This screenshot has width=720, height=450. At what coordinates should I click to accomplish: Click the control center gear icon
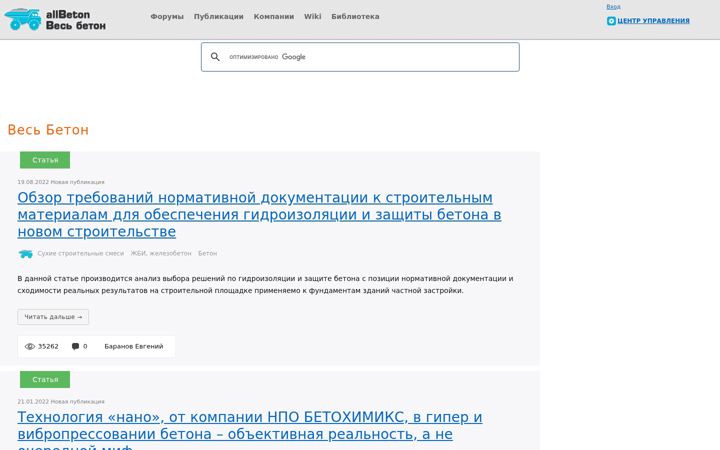point(611,21)
